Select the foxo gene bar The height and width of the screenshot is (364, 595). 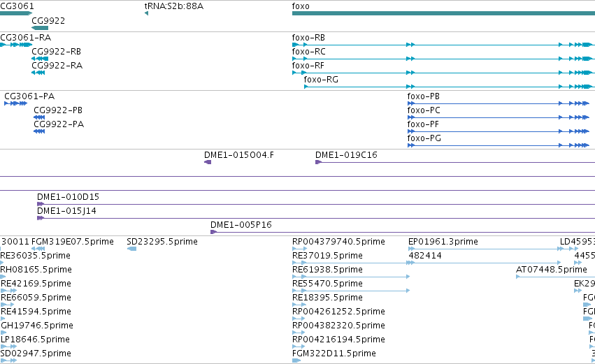pos(443,14)
